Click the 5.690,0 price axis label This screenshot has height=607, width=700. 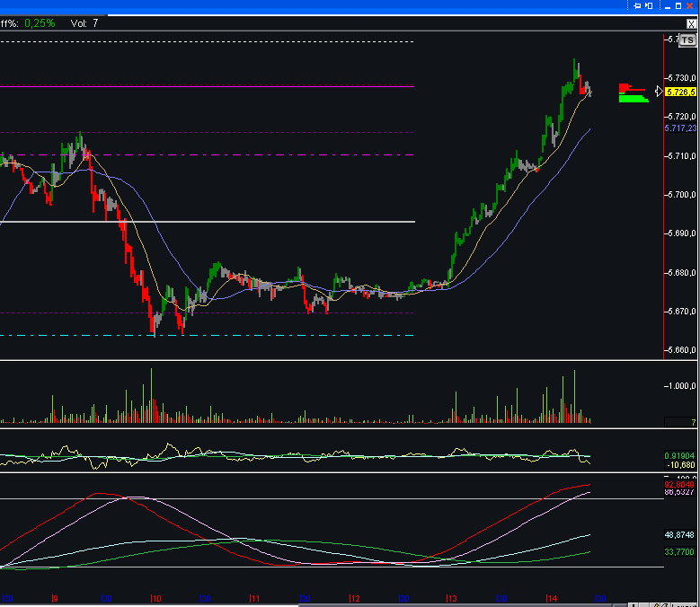(x=682, y=233)
